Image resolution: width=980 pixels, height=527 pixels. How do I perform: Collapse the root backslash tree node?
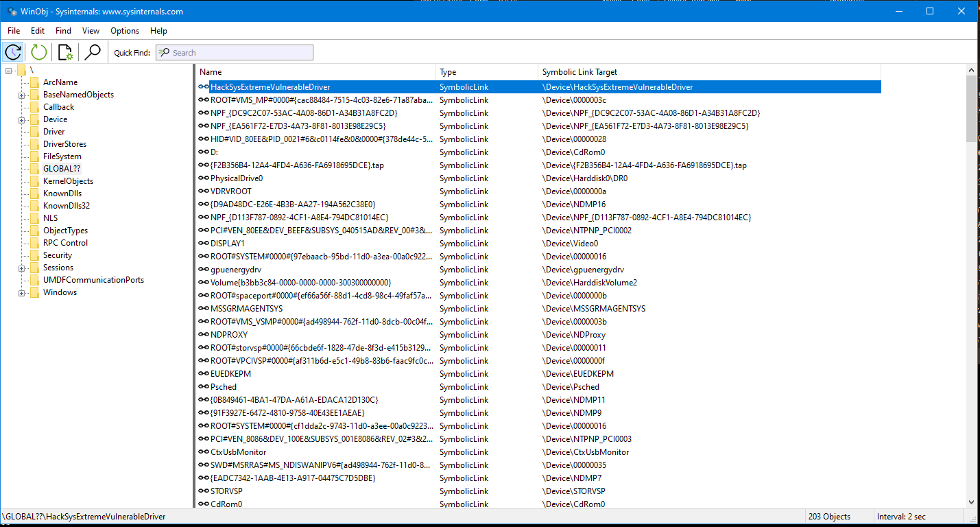pos(9,70)
